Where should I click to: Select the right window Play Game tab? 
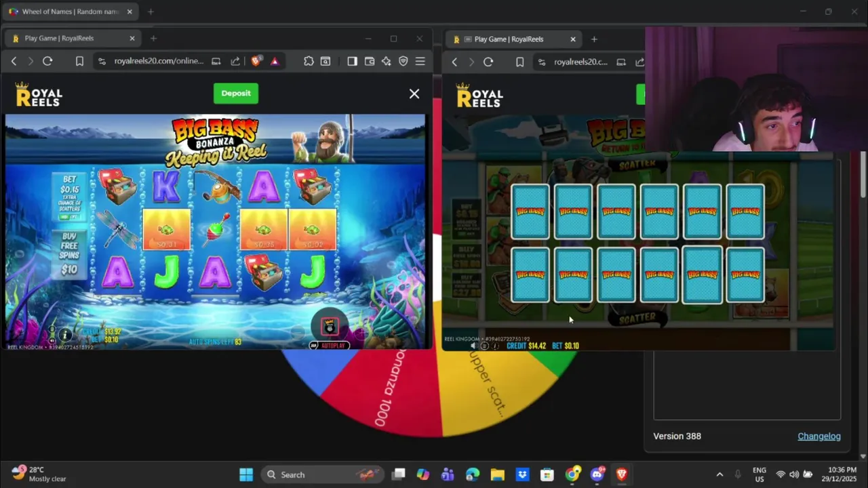[x=513, y=39]
